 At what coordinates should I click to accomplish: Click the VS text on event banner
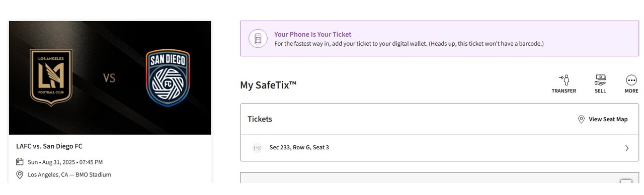[109, 78]
